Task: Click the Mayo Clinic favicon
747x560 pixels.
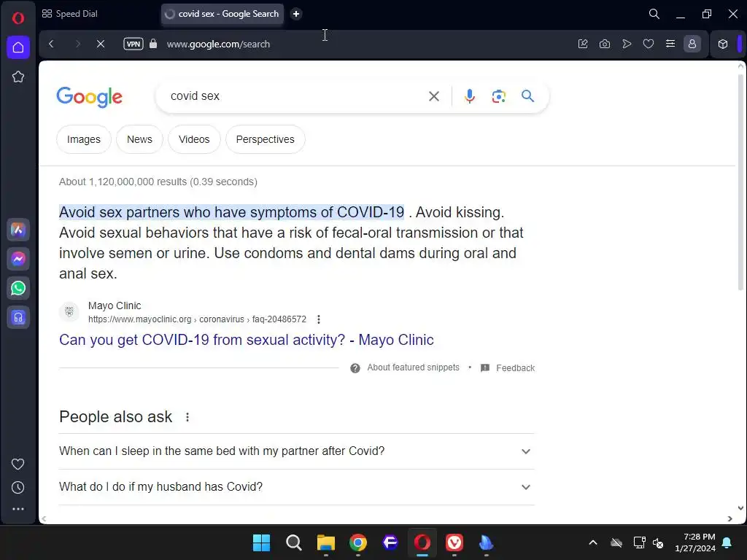Action: click(x=69, y=312)
